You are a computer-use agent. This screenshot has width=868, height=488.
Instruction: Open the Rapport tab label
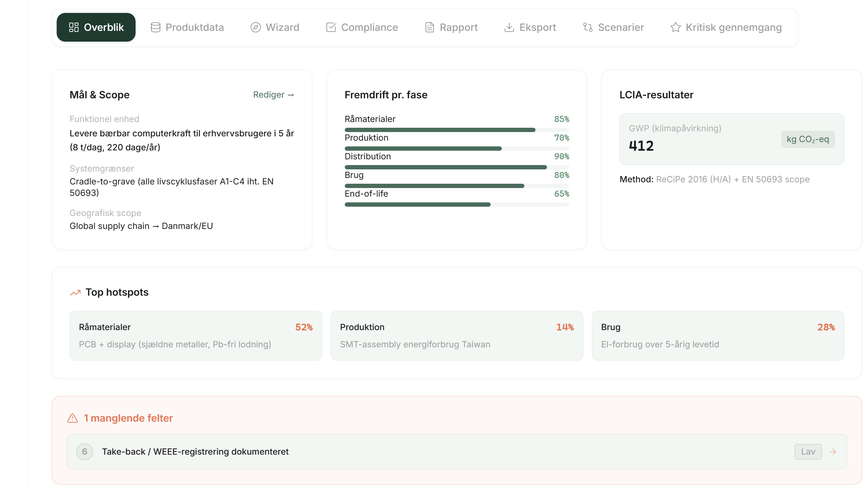(459, 27)
